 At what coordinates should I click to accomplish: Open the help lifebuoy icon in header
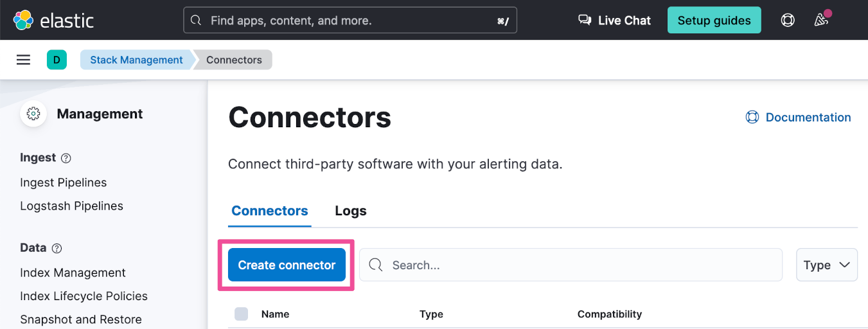788,20
